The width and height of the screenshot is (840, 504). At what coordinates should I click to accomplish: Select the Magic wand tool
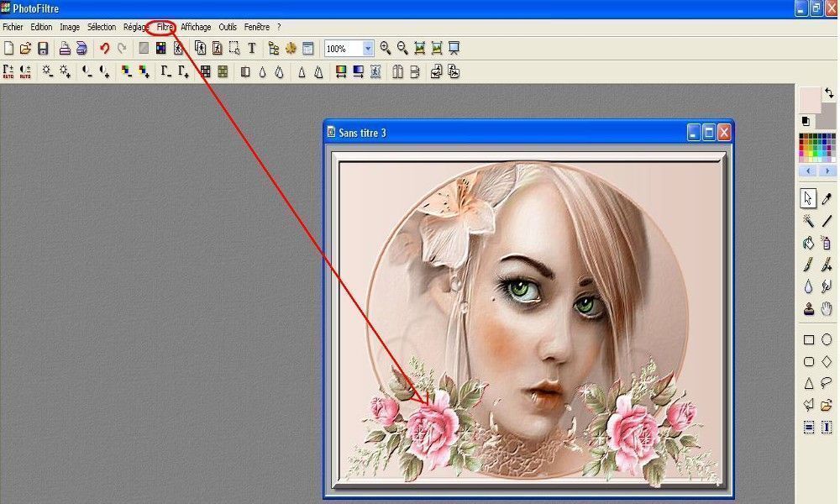coord(808,221)
